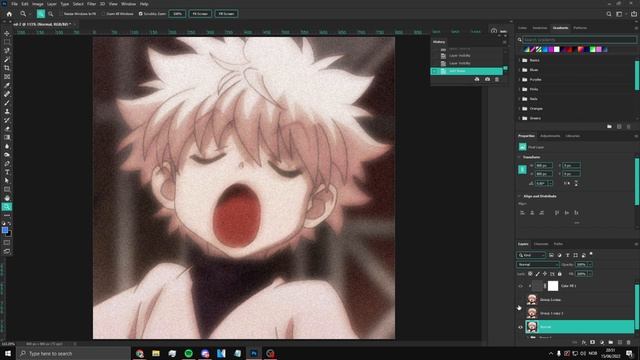
Task: Expand the Pinks gradient folder
Action: point(520,89)
